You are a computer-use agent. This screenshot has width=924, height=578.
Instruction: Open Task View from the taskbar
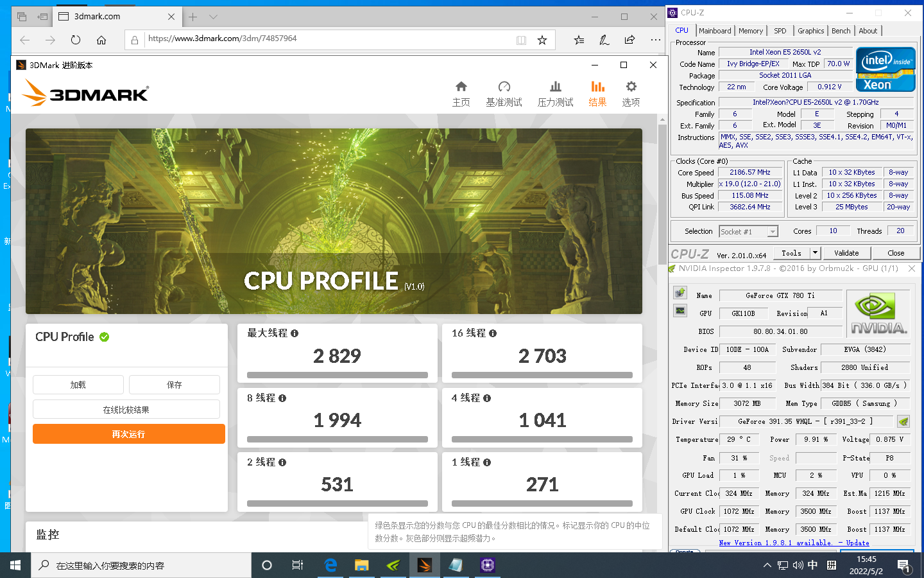point(298,565)
